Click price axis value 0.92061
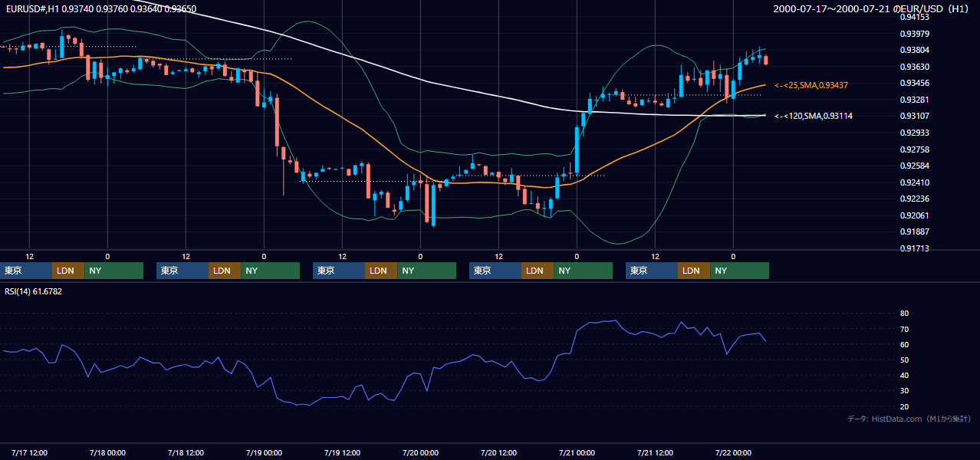 pyautogui.click(x=915, y=215)
